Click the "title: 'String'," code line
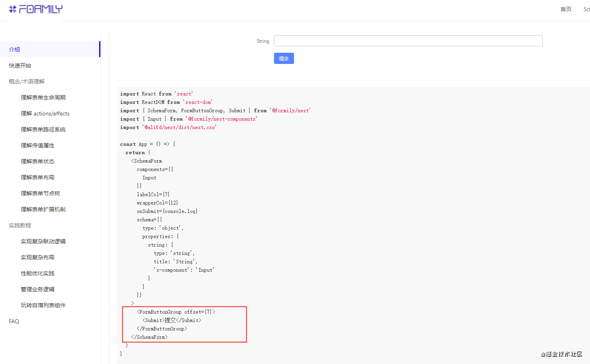The width and height of the screenshot is (590, 364). (x=176, y=262)
